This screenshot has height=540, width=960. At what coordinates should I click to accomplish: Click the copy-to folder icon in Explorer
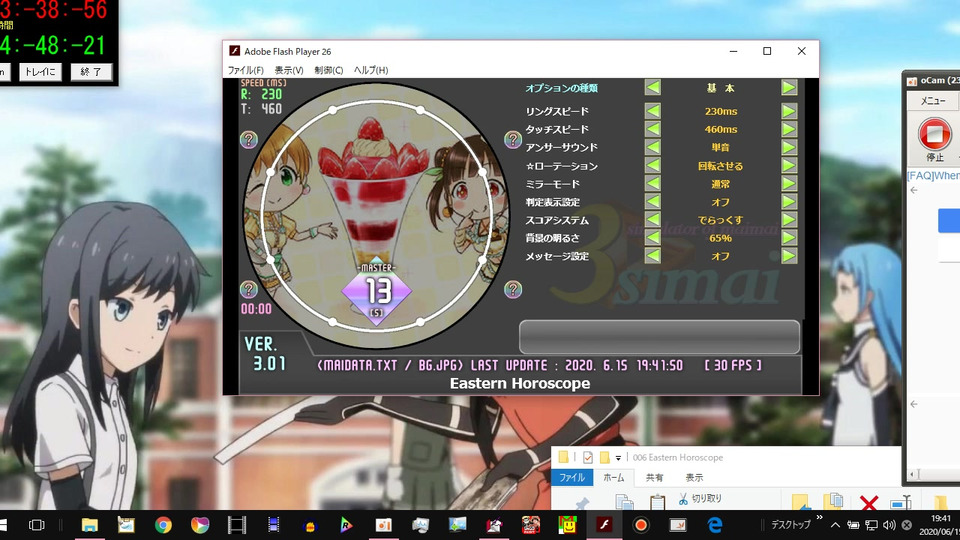coord(833,501)
